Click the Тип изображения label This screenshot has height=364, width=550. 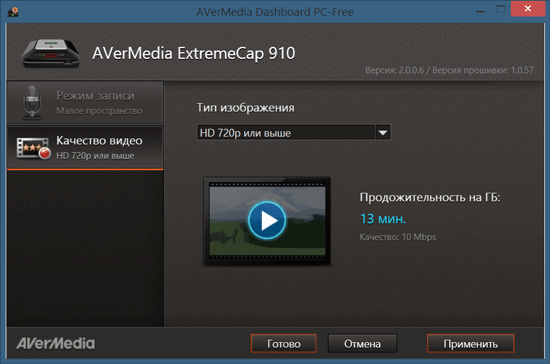[246, 108]
